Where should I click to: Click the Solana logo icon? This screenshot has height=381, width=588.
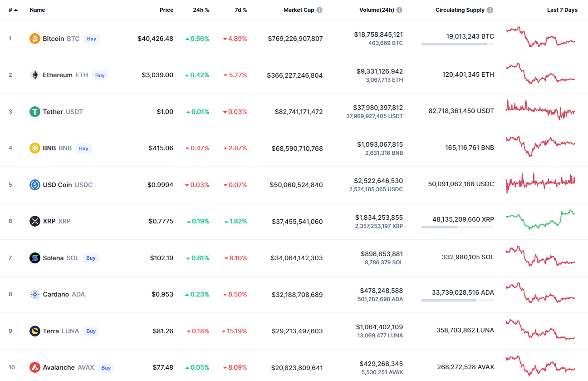point(35,258)
